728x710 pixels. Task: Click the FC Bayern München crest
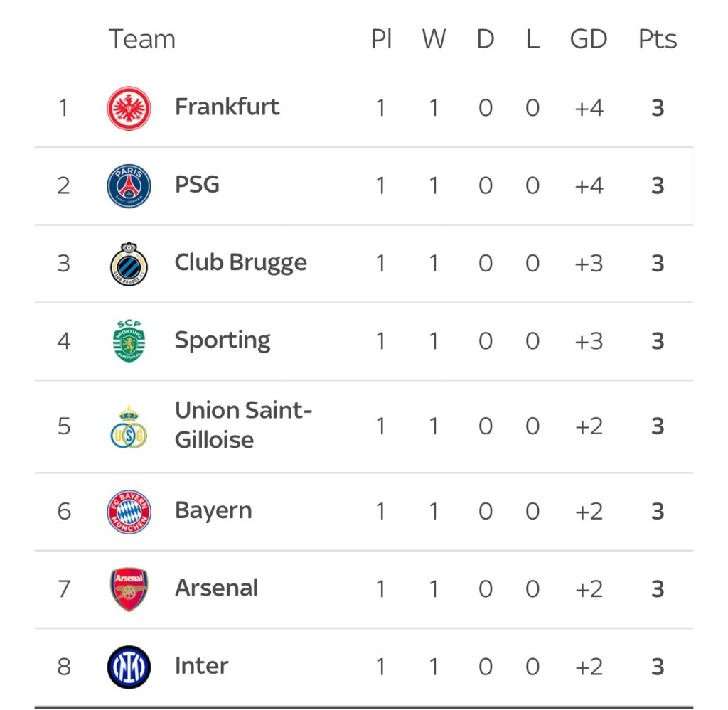129,511
